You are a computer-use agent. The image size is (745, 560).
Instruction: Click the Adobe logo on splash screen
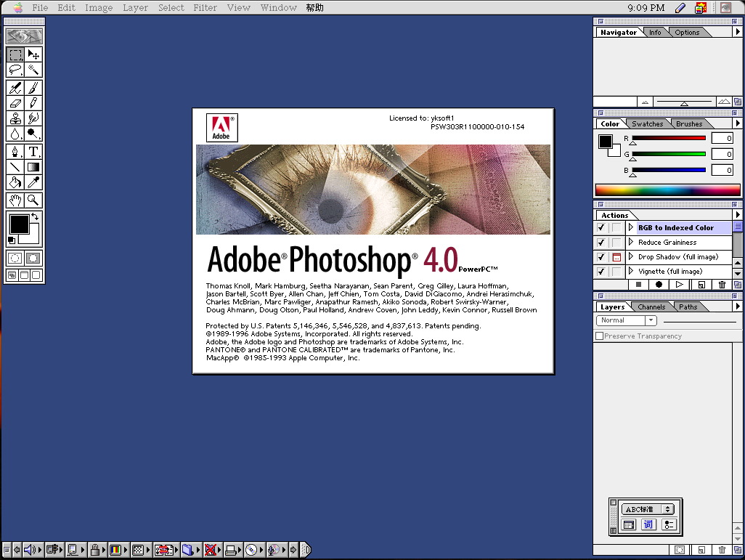click(x=221, y=127)
